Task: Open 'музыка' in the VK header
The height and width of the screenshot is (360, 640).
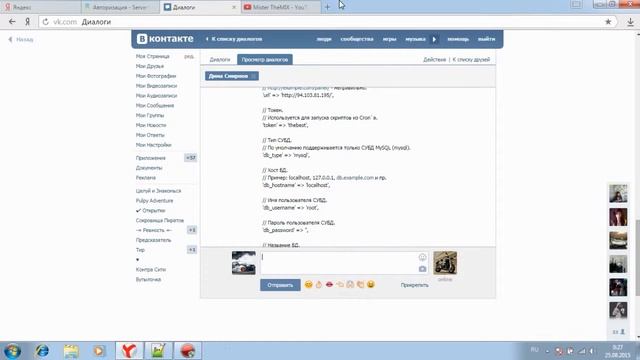Action: (x=416, y=39)
